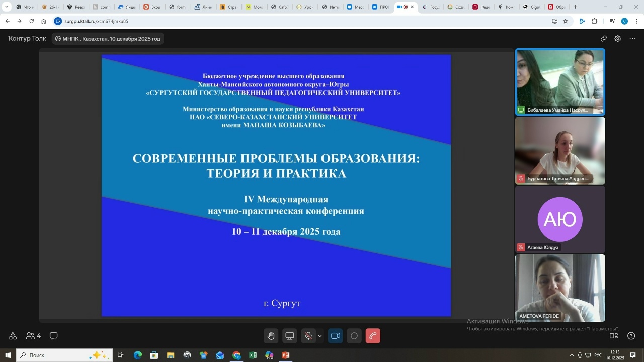Click the shared presentation slide
The image size is (644, 362).
[276, 186]
